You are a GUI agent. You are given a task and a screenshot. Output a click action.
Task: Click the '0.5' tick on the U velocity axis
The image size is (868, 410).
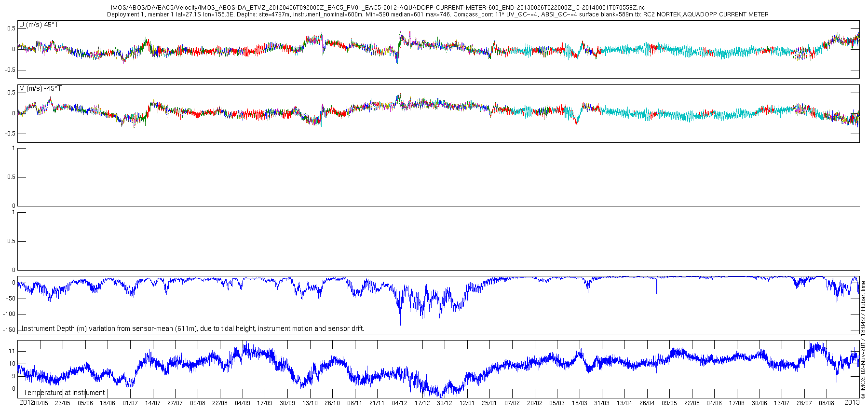(x=11, y=28)
